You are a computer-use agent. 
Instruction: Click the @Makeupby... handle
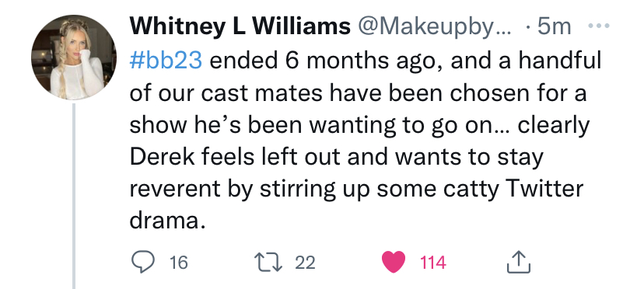(435, 27)
